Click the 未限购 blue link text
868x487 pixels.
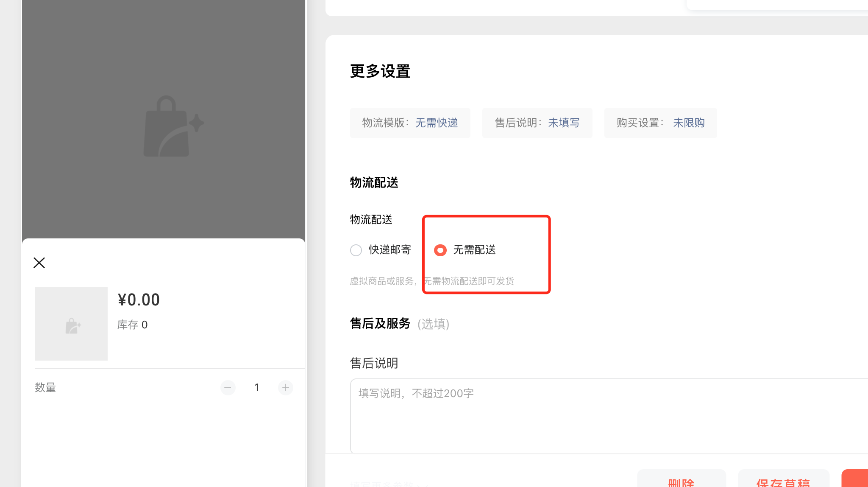coord(689,123)
